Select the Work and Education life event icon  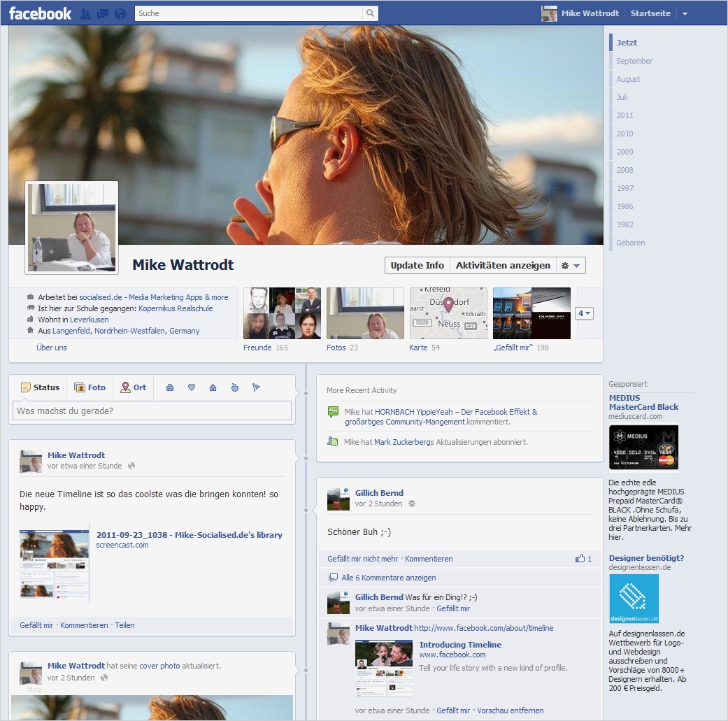pos(170,387)
